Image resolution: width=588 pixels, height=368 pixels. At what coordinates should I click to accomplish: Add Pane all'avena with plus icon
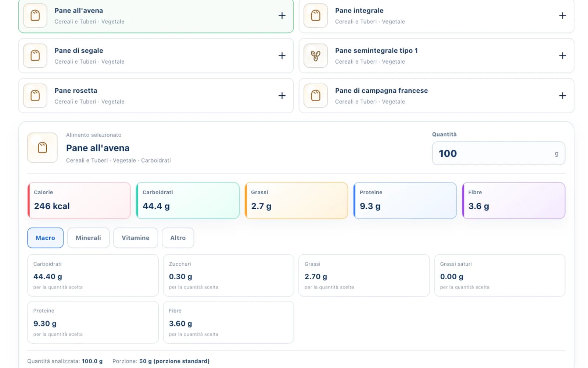pyautogui.click(x=282, y=15)
